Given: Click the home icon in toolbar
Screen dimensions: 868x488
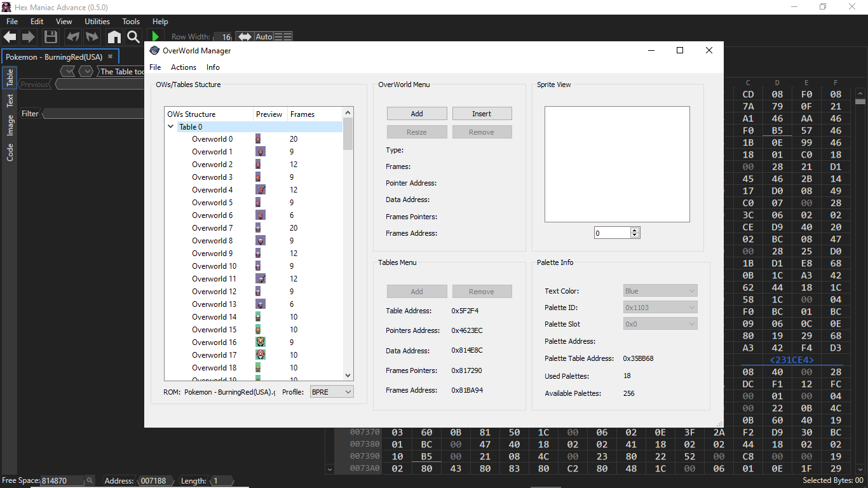Looking at the screenshot, I should tap(114, 37).
